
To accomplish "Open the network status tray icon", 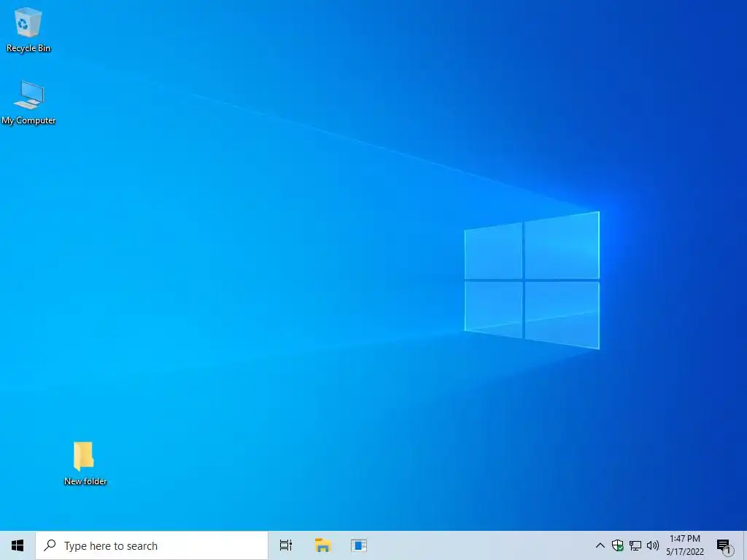I will tap(635, 545).
